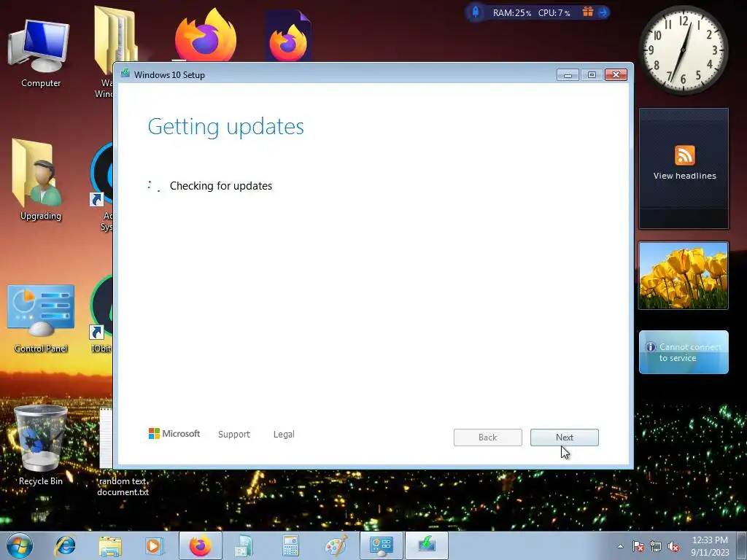
Task: Close the Windows 10 Setup window
Action: (x=616, y=75)
